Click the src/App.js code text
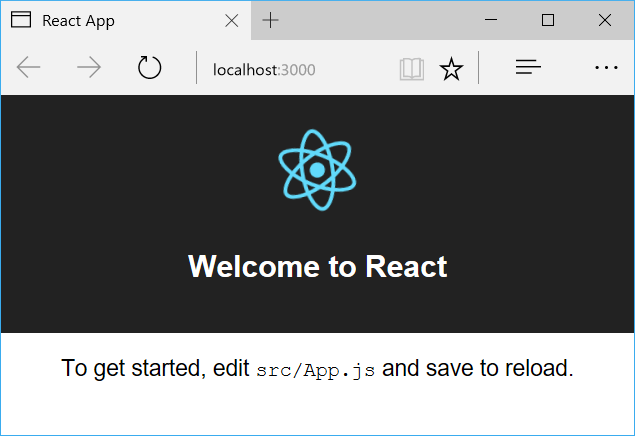 (315, 370)
